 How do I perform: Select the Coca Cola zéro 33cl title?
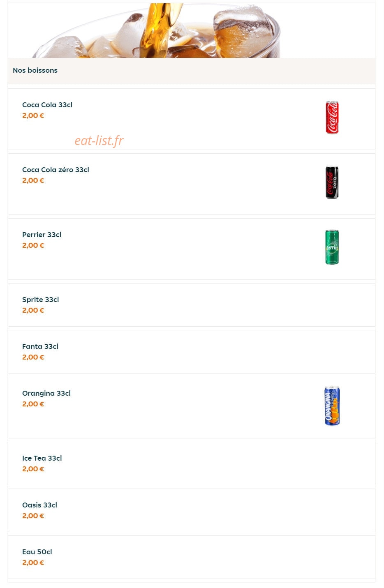[x=56, y=170]
